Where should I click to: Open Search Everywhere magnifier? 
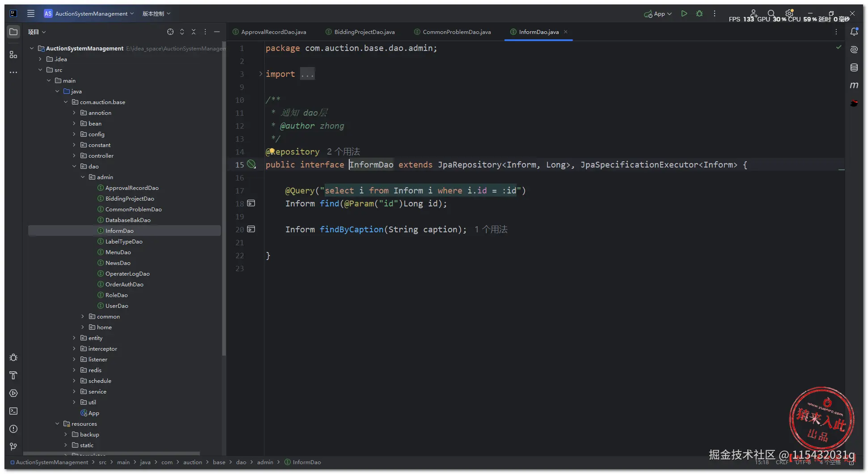point(771,13)
